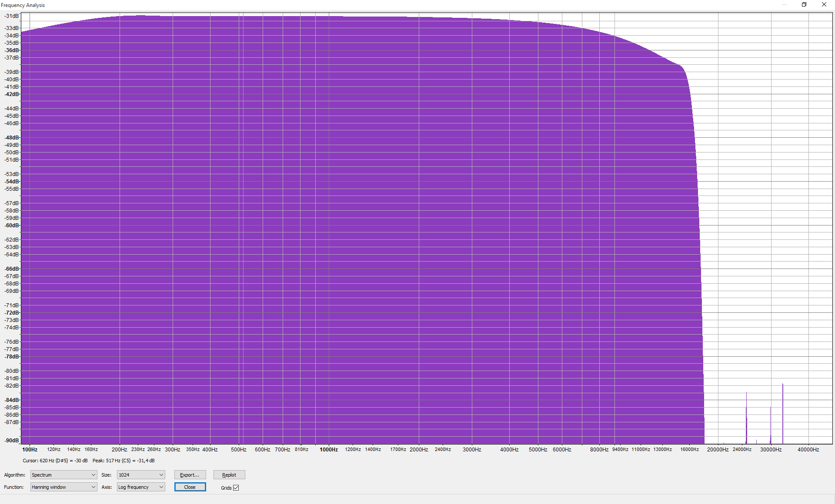This screenshot has height=504, width=835.
Task: Click the 30000Hz axis label
Action: pyautogui.click(x=771, y=450)
